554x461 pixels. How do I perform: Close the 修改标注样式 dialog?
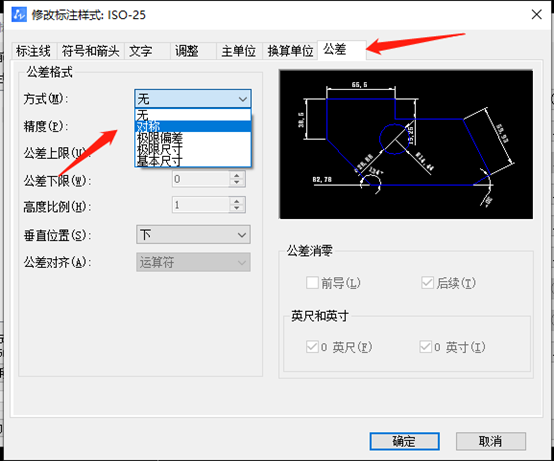537,15
